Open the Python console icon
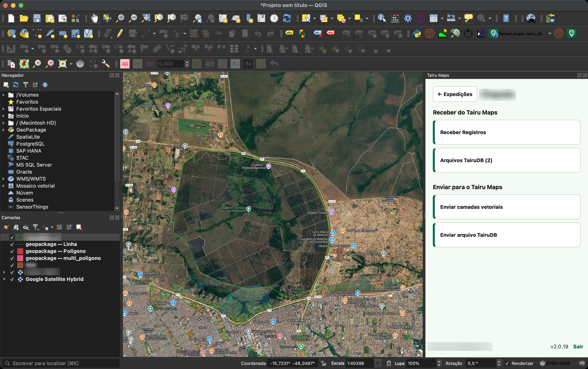Image resolution: width=588 pixels, height=369 pixels. click(417, 33)
